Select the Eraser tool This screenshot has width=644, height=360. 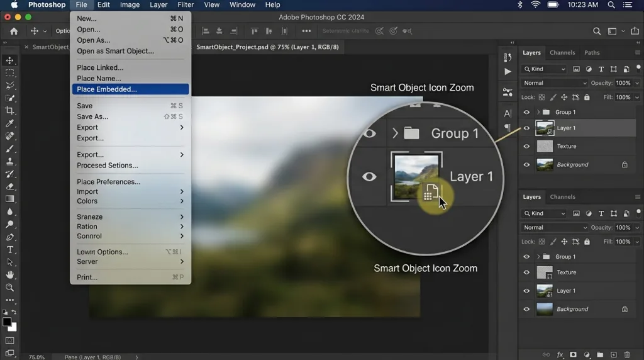click(10, 186)
